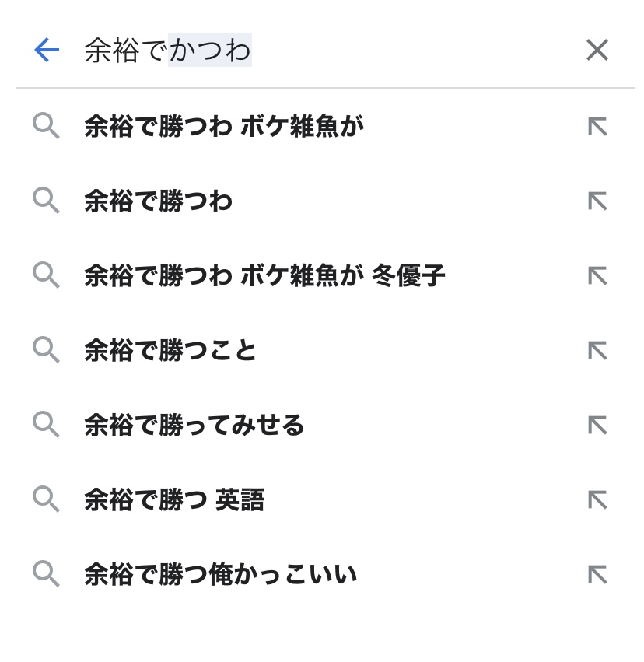Screen dimensions: 644x662
Task: Tap search icon next to 余裕で勝つ 英語
Action: (x=46, y=499)
